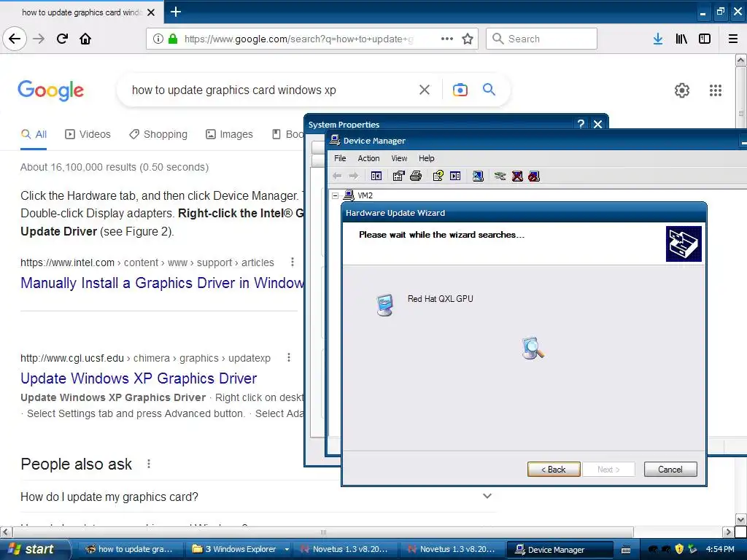Click the green padlock in the URL bar
Image resolution: width=747 pixels, height=560 pixels.
(x=173, y=39)
